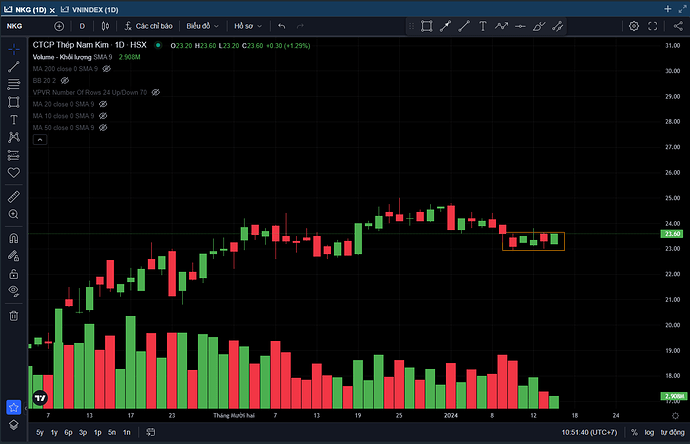The image size is (690, 444).
Task: Switch to the VNINDEX (1D) tab
Action: 90,9
